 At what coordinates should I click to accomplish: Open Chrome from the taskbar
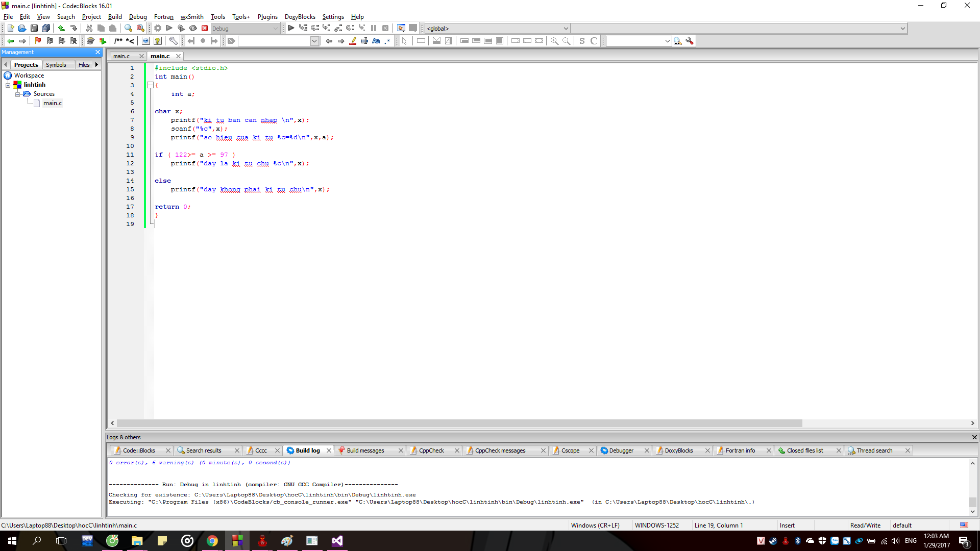[x=212, y=541]
